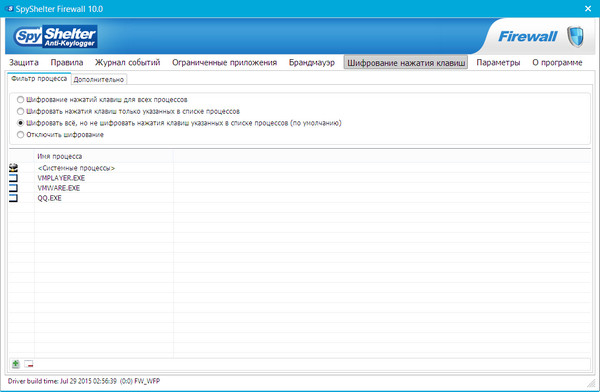
Task: Click the green add process icon
Action: (16, 364)
